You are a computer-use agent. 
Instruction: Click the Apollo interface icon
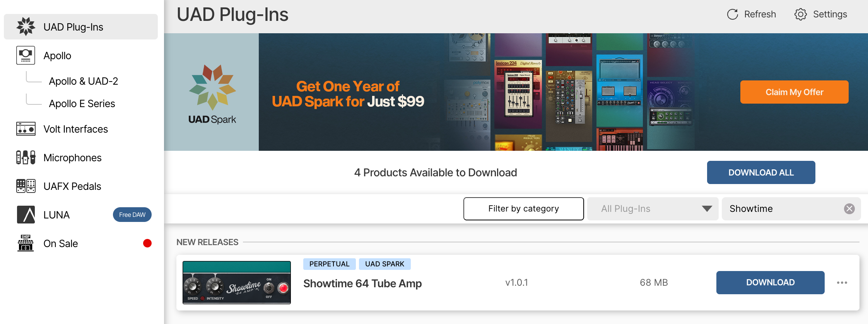click(x=26, y=55)
